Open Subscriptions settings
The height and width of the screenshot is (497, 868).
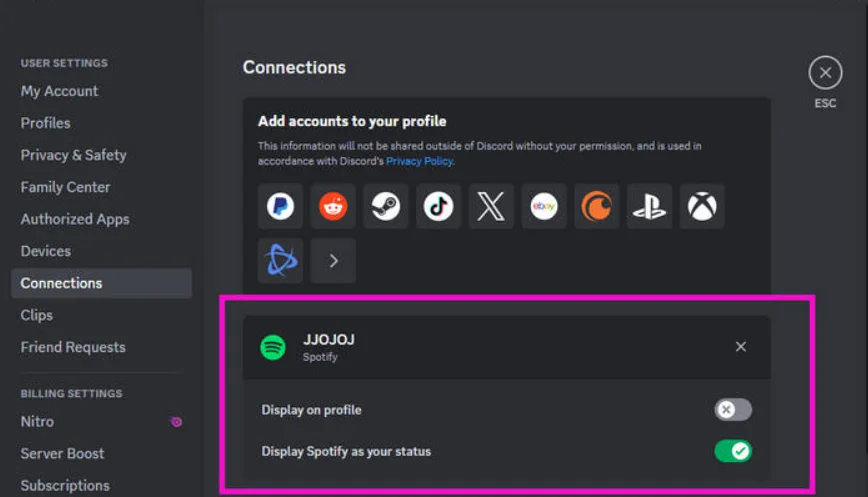click(x=65, y=485)
